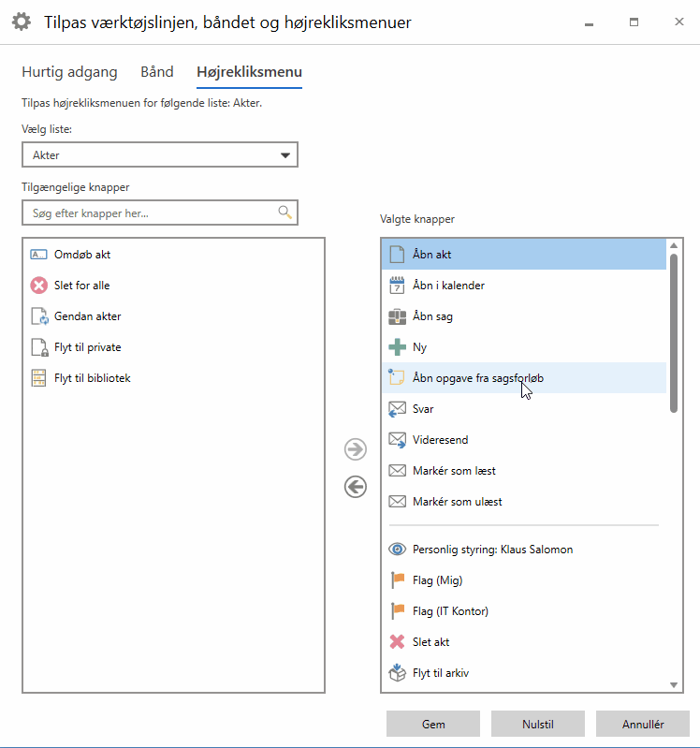
Task: Minimize the customization dialog window
Action: 590,23
